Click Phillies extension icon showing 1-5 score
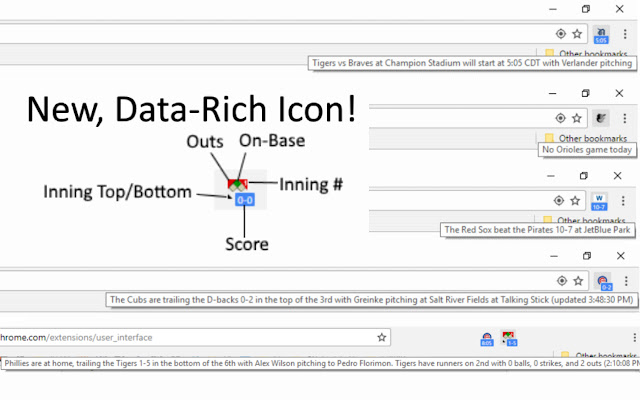The height and width of the screenshot is (400, 640). point(509,338)
